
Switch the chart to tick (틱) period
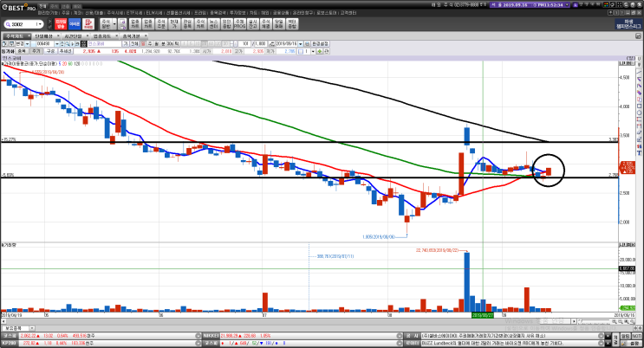click(x=177, y=43)
